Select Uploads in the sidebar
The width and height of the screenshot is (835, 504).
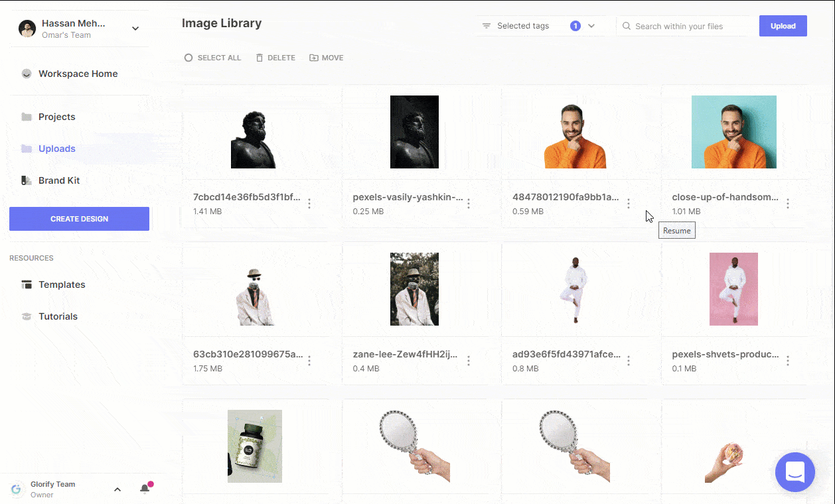tap(57, 149)
